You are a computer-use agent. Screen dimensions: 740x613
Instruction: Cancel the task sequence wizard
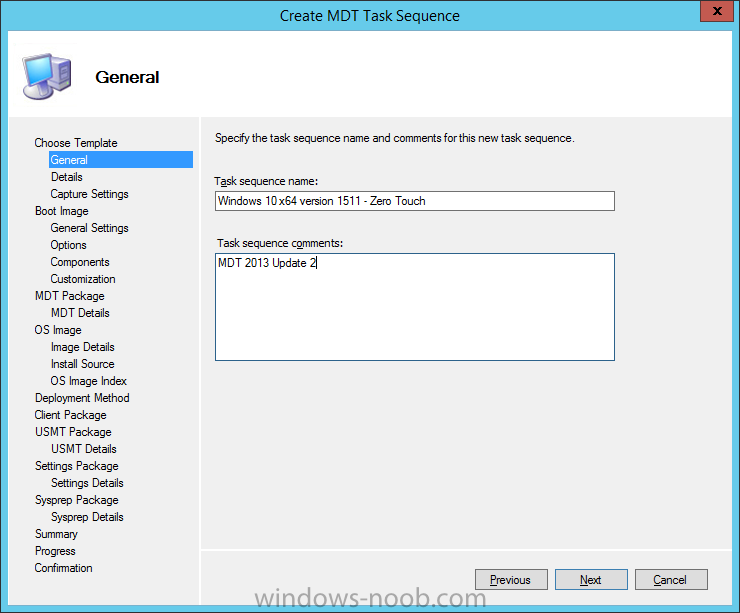pyautogui.click(x=671, y=579)
